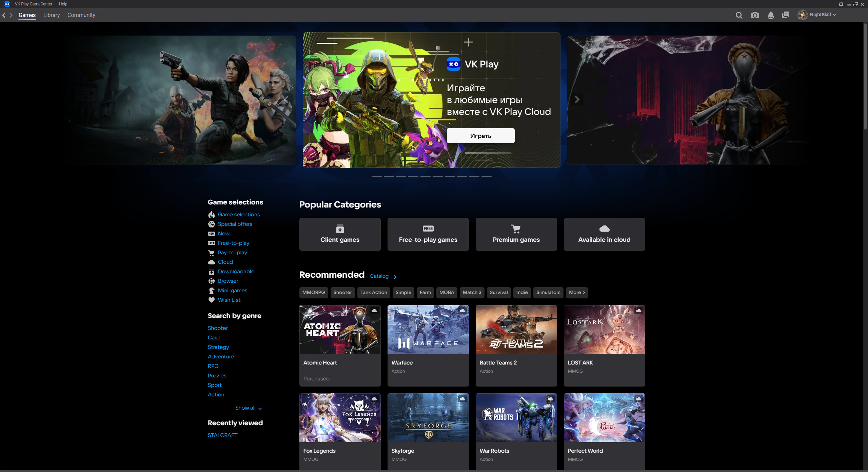Screen dimensions: 868x472
Task: Click the cloud icon beside Cloud
Action: (x=212, y=262)
